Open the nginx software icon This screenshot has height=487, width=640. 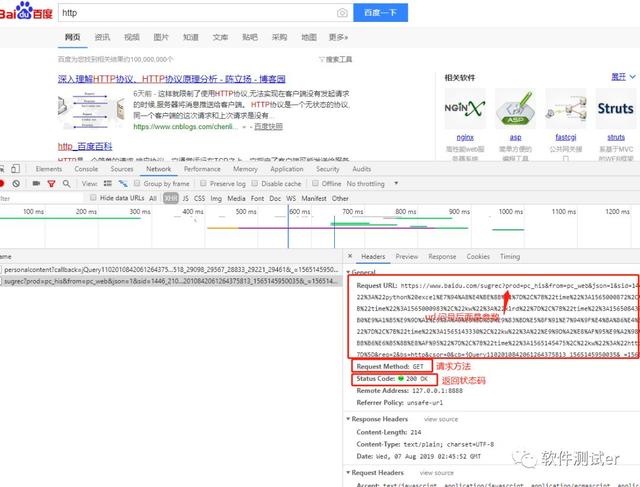coord(465,109)
